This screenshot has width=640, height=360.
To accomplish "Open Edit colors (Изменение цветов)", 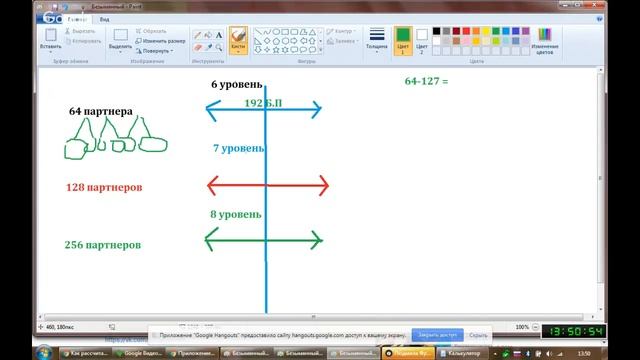I will pos(544,41).
